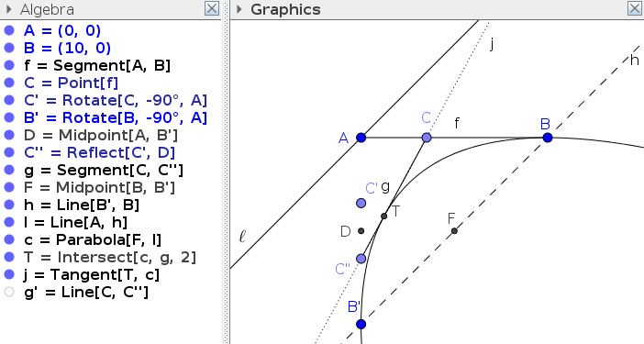Select l = Line[A, h] entry

75,222
